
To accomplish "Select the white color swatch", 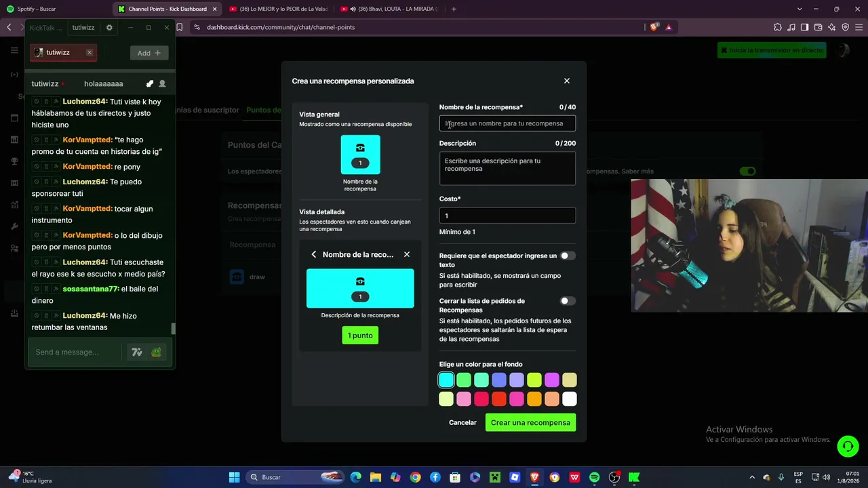I will point(570,399).
